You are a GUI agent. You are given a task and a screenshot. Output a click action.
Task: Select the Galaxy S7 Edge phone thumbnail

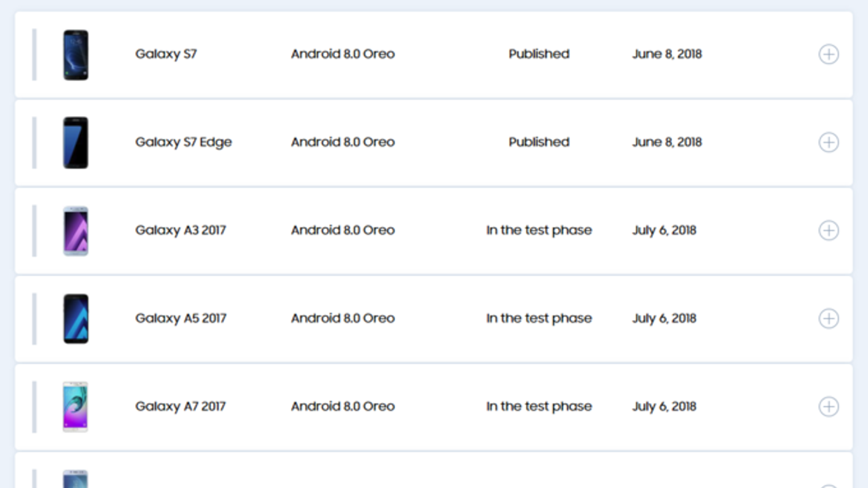(76, 143)
